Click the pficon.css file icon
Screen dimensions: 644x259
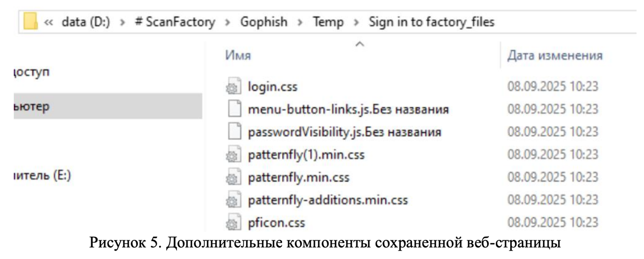pos(233,223)
